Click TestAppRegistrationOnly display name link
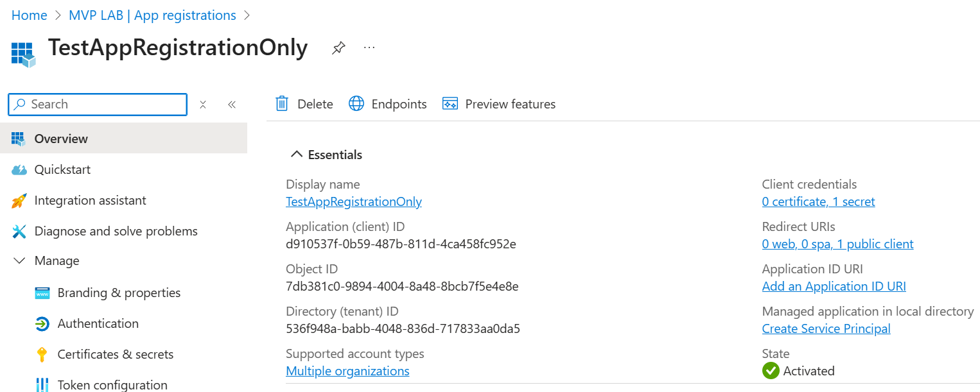This screenshot has width=980, height=392. point(354,201)
